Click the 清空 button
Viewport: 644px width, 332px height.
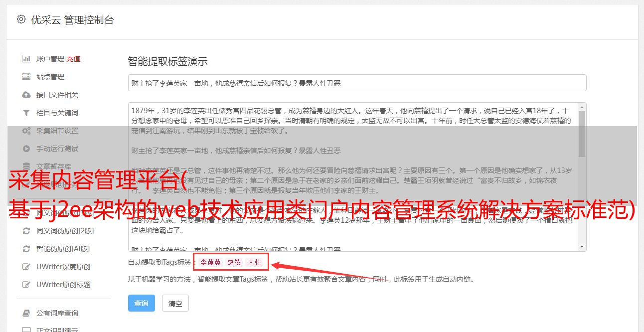tap(175, 303)
